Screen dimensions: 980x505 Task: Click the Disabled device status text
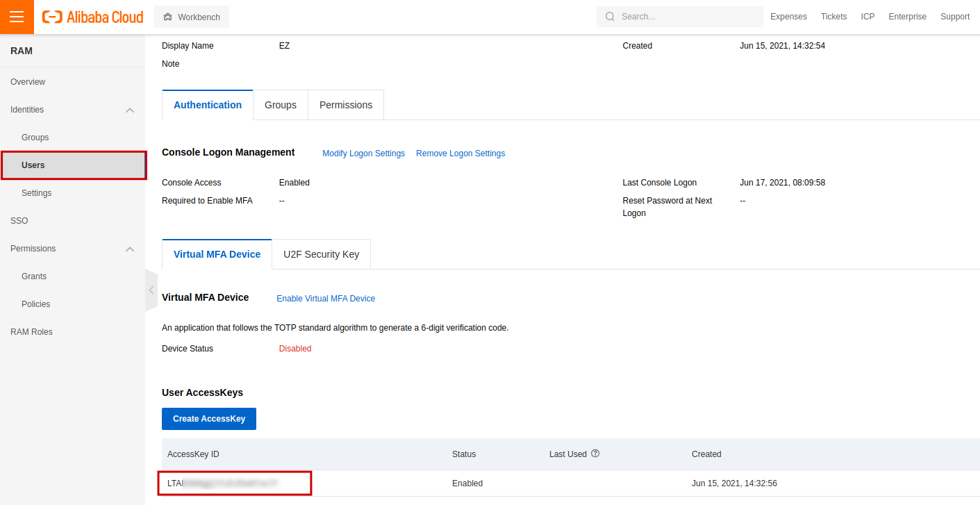(x=295, y=349)
